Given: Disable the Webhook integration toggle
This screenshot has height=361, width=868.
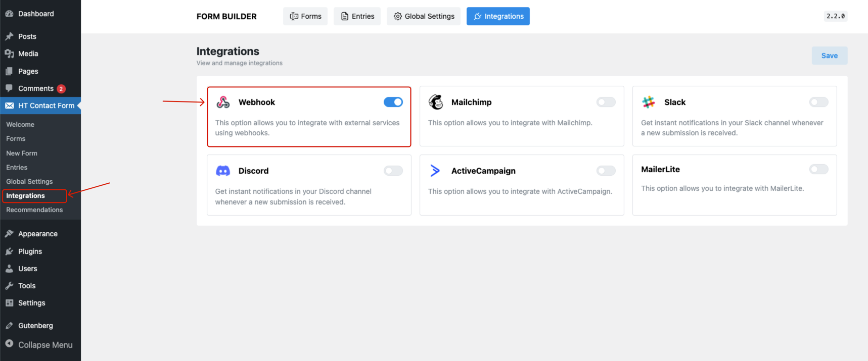Looking at the screenshot, I should coord(393,102).
